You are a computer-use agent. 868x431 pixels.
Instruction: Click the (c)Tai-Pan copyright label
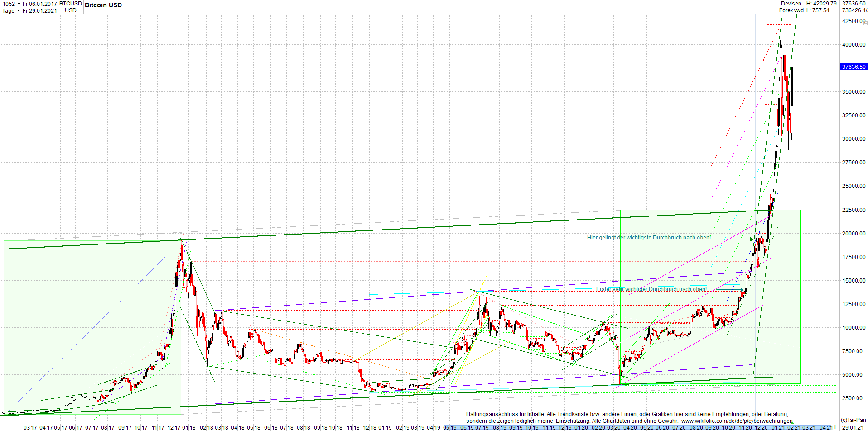tap(854, 421)
